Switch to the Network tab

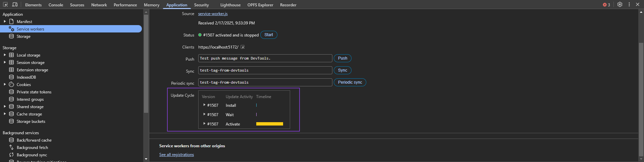99,5
